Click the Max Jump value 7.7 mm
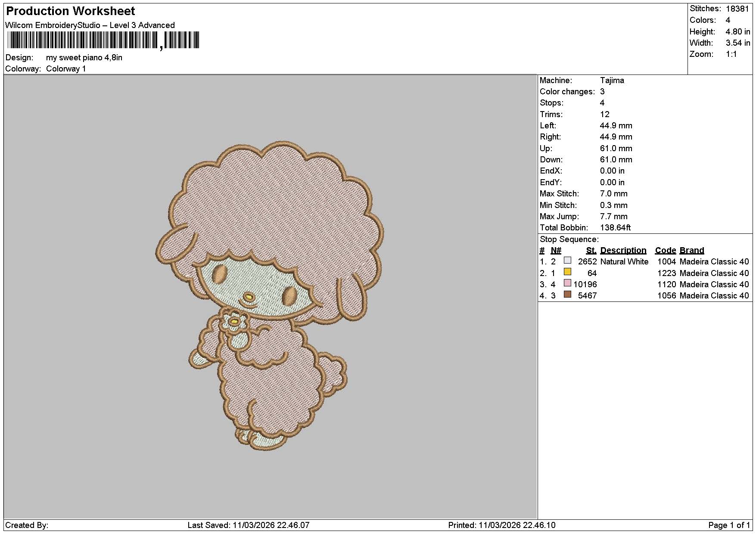The height and width of the screenshot is (534, 756). tap(613, 217)
